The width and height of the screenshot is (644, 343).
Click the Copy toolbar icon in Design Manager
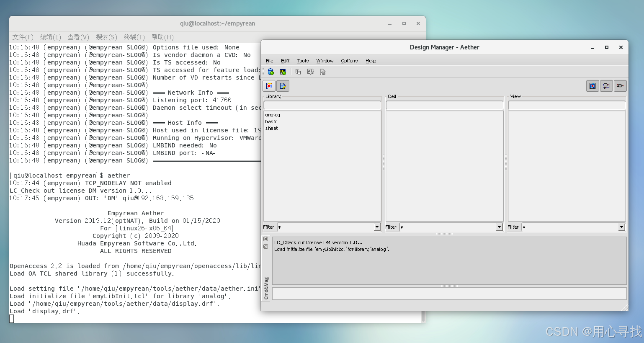pos(298,72)
